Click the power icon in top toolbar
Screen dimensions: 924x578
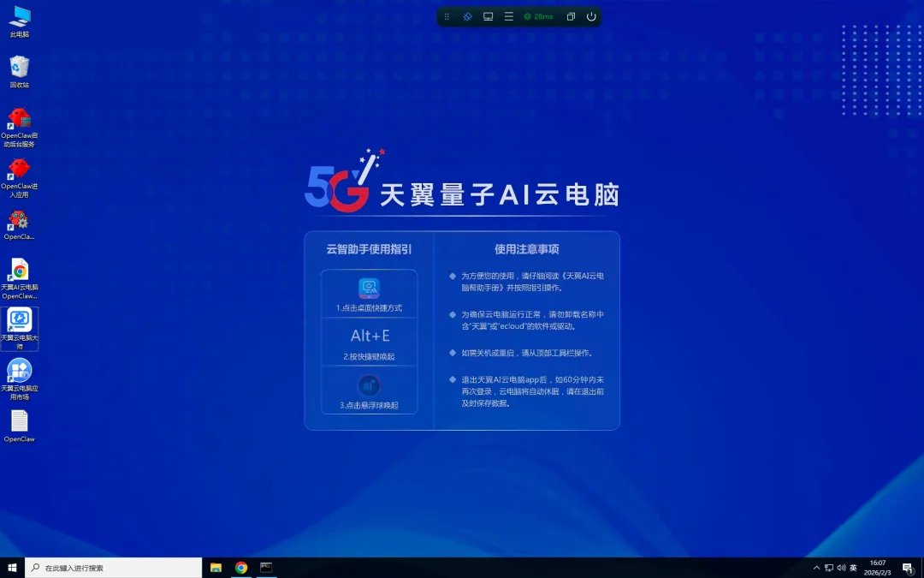(592, 16)
